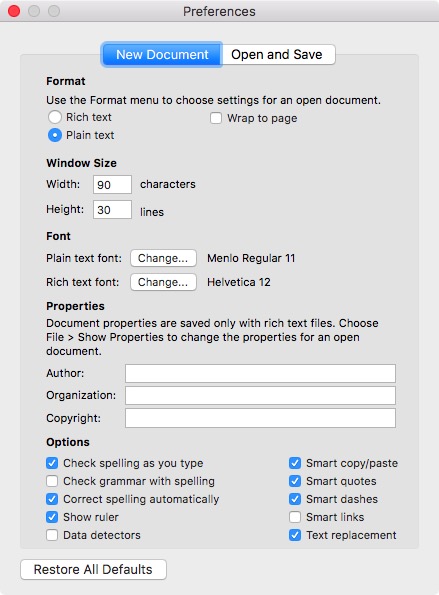Click into the Organization field
The width and height of the screenshot is (439, 595).
click(x=260, y=395)
